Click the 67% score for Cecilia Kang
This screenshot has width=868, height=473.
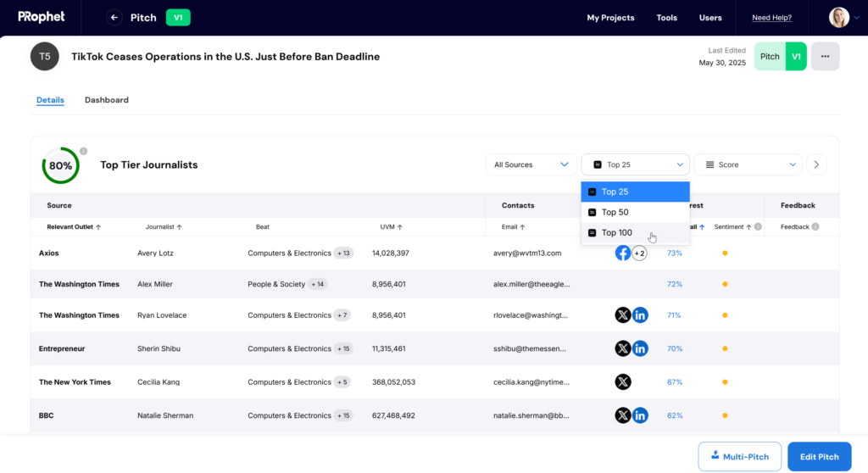click(674, 382)
